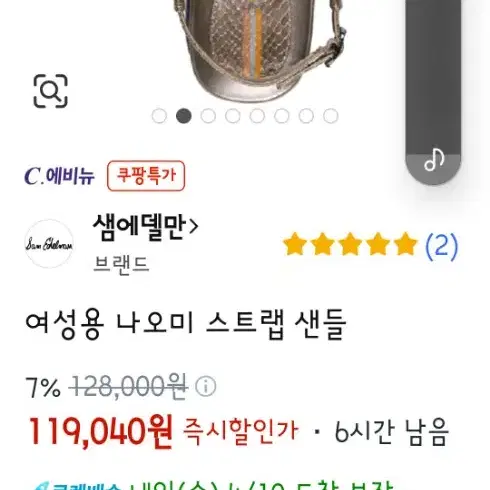Open the (2) reviews count link
490x490 pixels.
coord(441,246)
